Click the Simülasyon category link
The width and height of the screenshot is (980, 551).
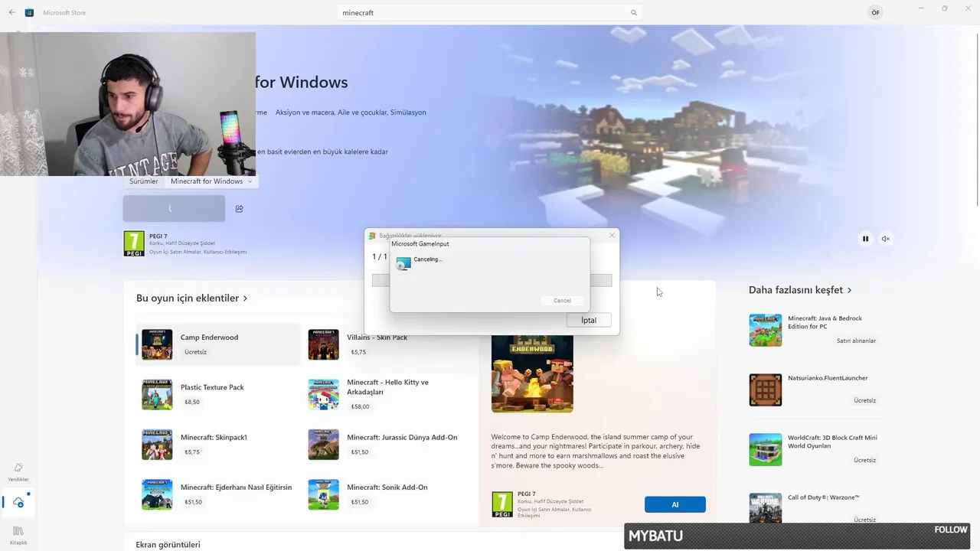tap(408, 112)
